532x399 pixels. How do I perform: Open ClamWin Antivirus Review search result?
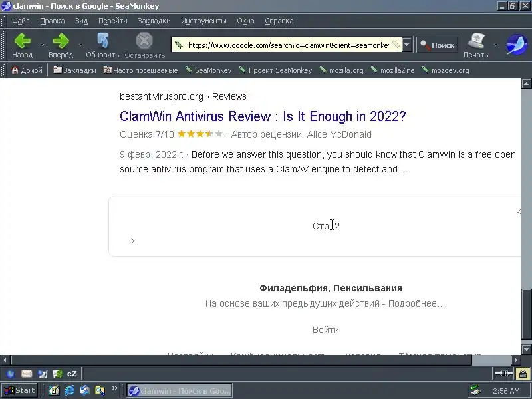pyautogui.click(x=263, y=116)
